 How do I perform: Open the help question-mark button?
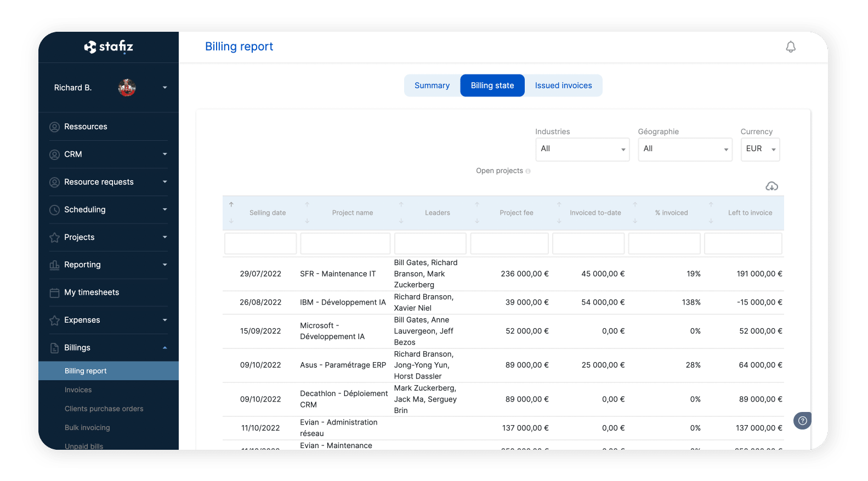tap(803, 421)
